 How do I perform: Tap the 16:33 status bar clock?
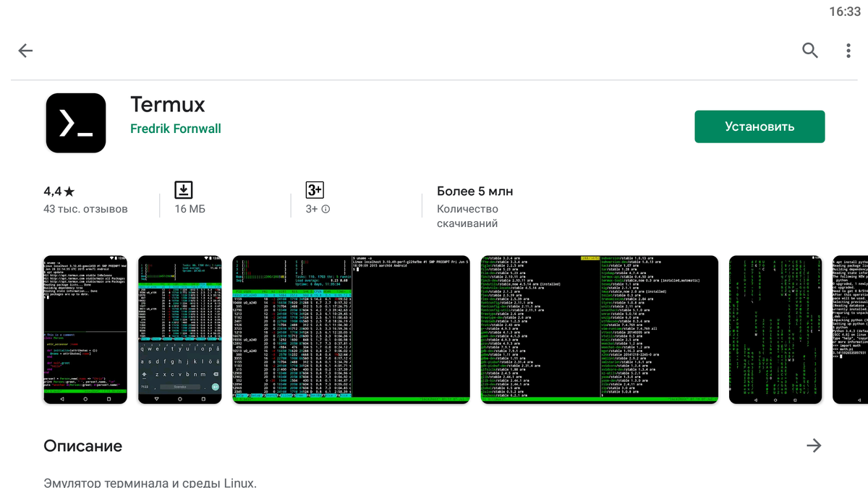click(x=845, y=12)
